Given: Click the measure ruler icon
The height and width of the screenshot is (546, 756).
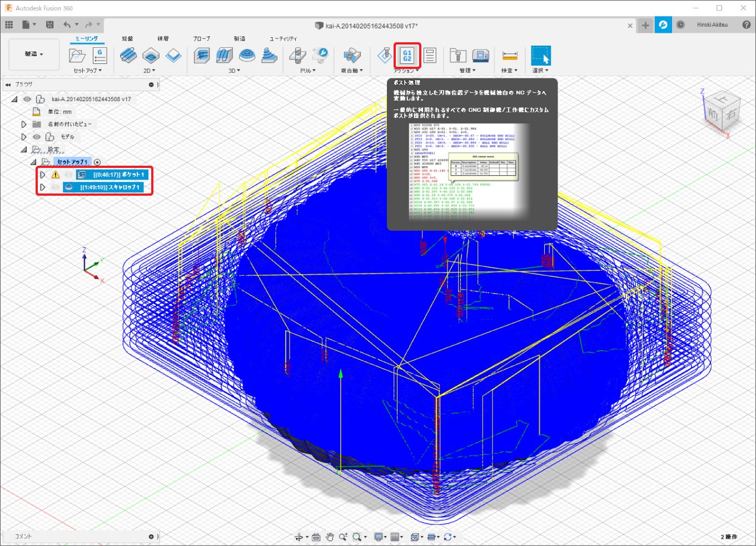Looking at the screenshot, I should click(509, 56).
